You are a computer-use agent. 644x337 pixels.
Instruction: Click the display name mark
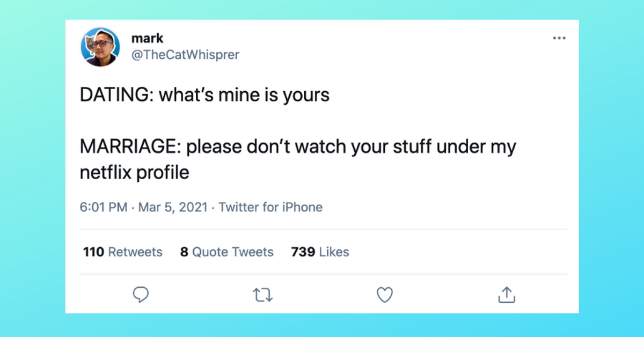click(x=148, y=38)
